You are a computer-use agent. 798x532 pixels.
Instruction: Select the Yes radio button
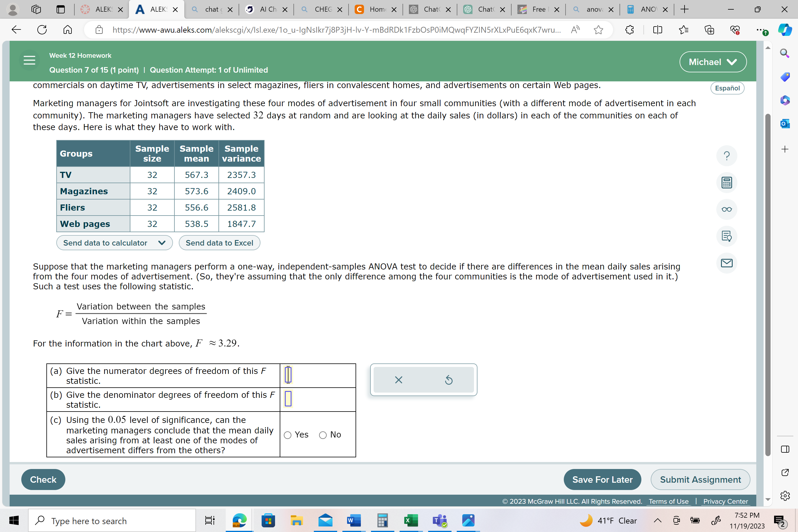[288, 435]
